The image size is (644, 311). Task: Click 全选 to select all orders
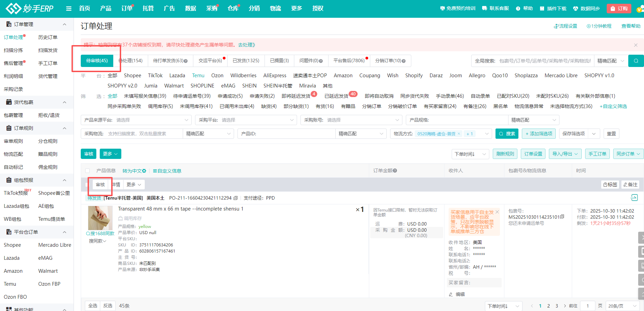tap(93, 306)
